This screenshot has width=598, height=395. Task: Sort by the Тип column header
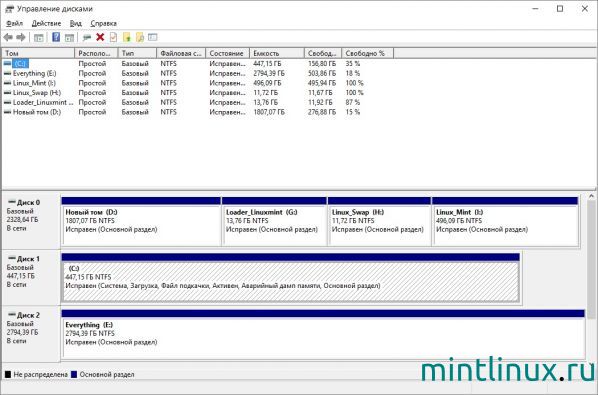[137, 53]
